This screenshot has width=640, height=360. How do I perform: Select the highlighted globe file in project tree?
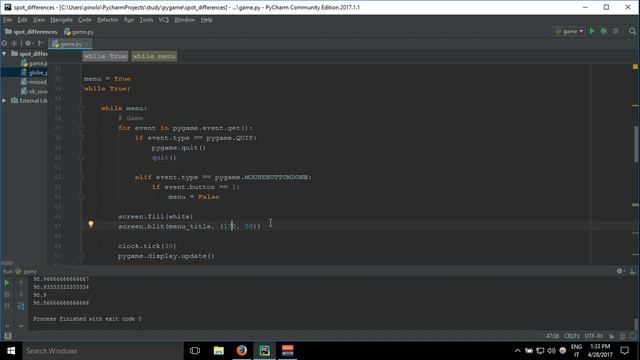click(x=34, y=73)
